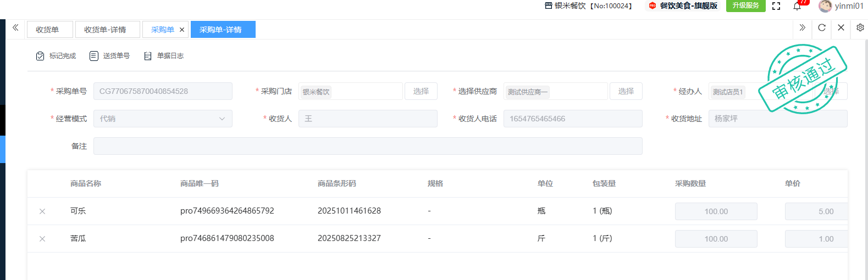Click the 升级服务 upgrade button
Viewport: 868px width, 280px height.
745,5
